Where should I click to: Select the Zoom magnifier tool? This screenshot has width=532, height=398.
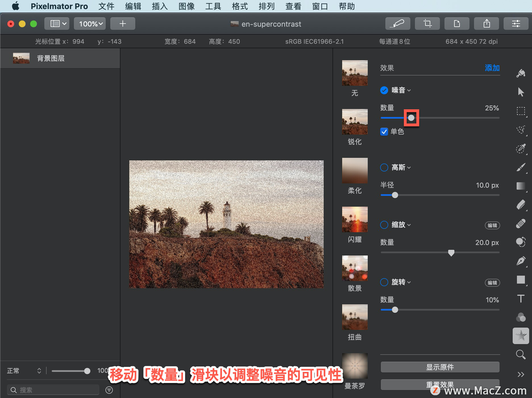(x=521, y=355)
